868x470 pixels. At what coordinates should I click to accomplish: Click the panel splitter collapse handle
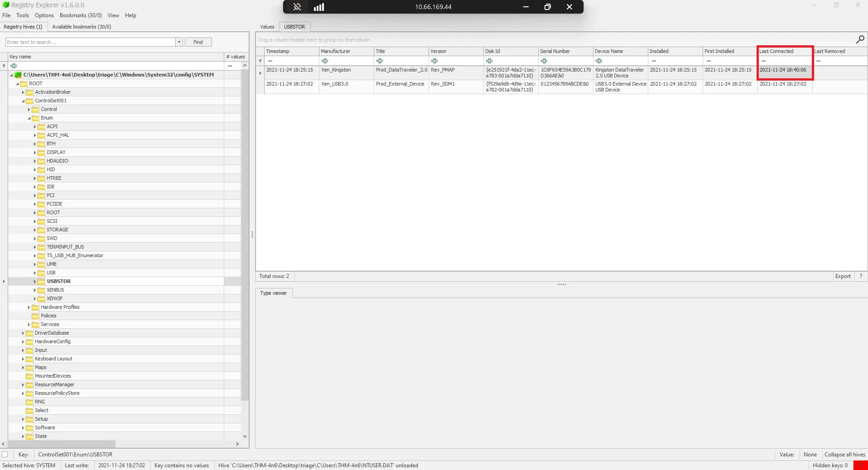point(252,235)
